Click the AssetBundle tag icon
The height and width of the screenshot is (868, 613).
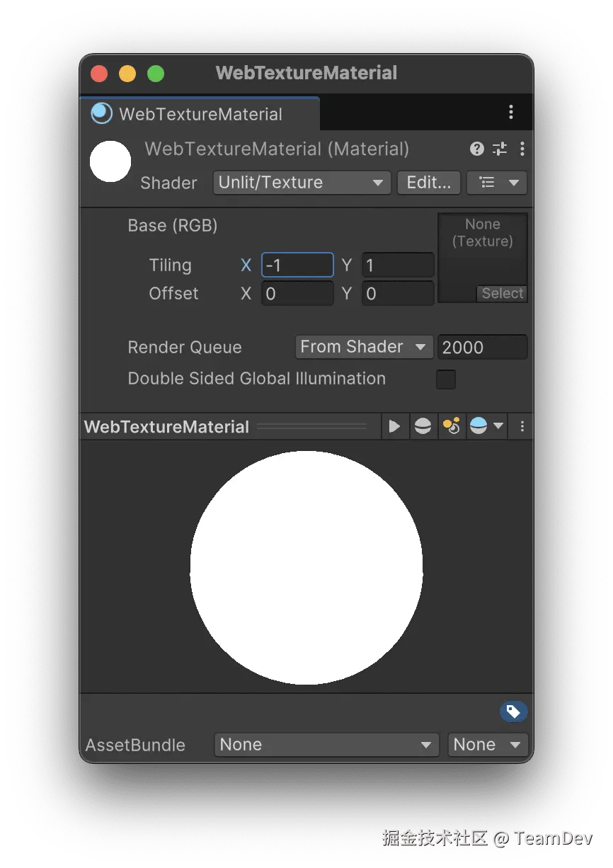(514, 712)
